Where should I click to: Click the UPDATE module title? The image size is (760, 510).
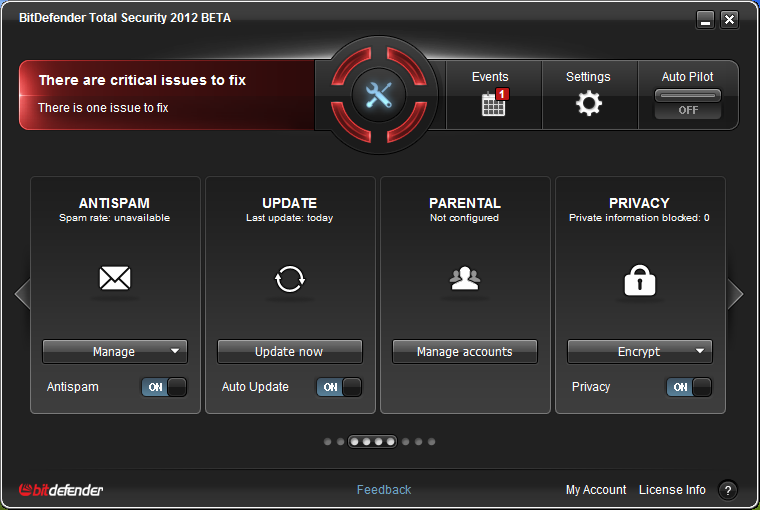click(289, 203)
